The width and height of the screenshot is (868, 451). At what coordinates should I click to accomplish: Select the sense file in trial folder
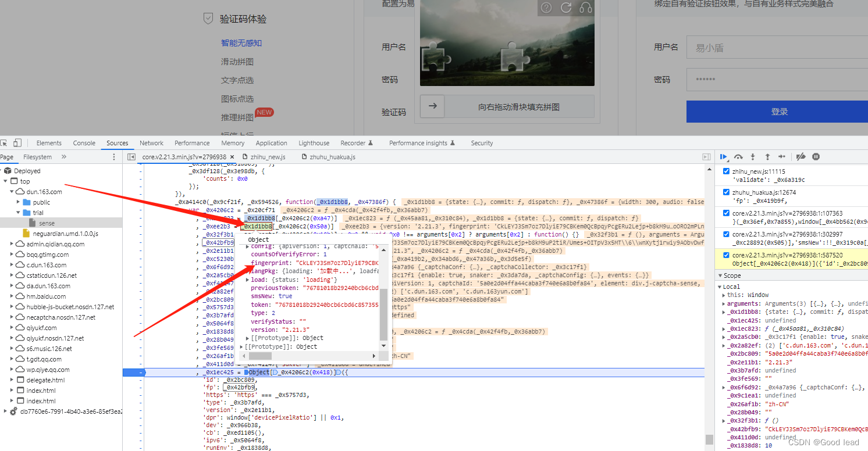[47, 223]
